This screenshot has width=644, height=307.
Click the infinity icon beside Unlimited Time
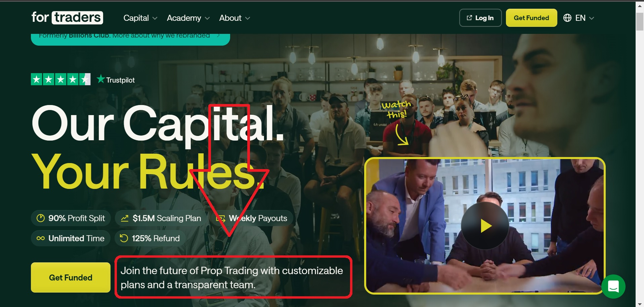[41, 238]
